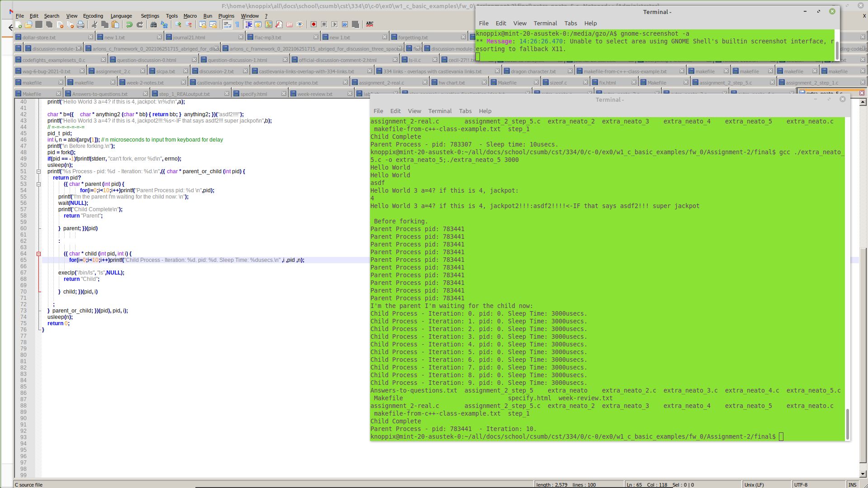Click the Print toolbar icon
Image resolution: width=868 pixels, height=488 pixels.
[81, 24]
